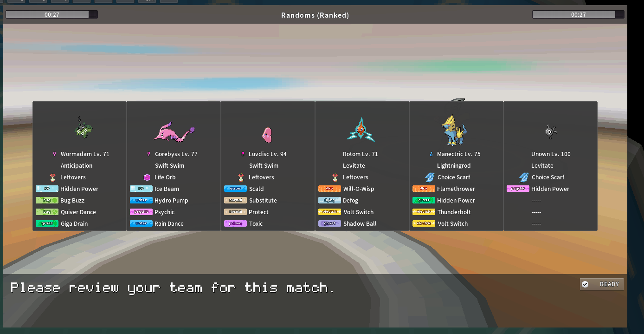The height and width of the screenshot is (334, 644).
Task: Confirm the team with the READY button
Action: coord(602,284)
